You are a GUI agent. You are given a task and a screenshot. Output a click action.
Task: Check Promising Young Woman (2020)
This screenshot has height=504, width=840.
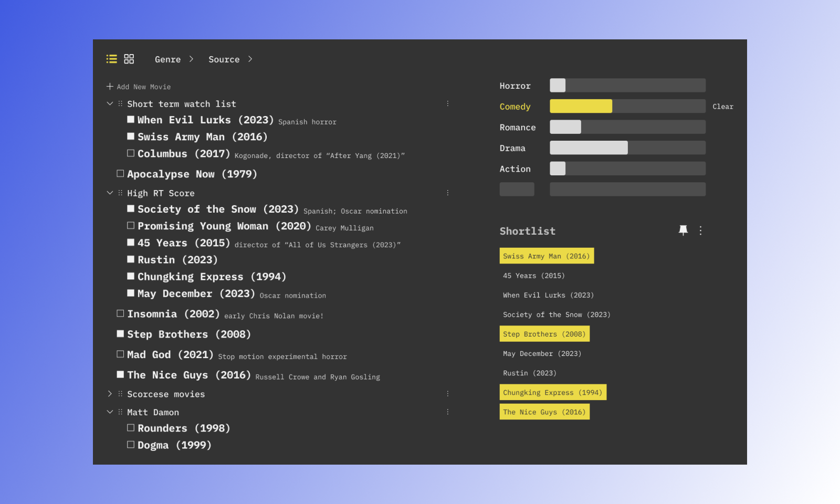tap(131, 225)
